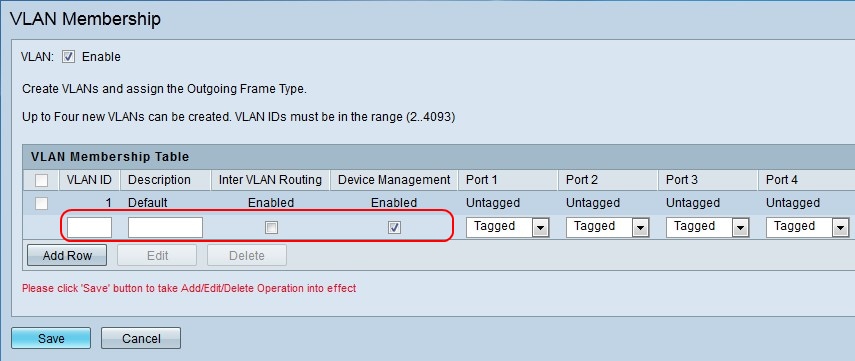Tick the select-all checkbox in table header

[x=41, y=180]
